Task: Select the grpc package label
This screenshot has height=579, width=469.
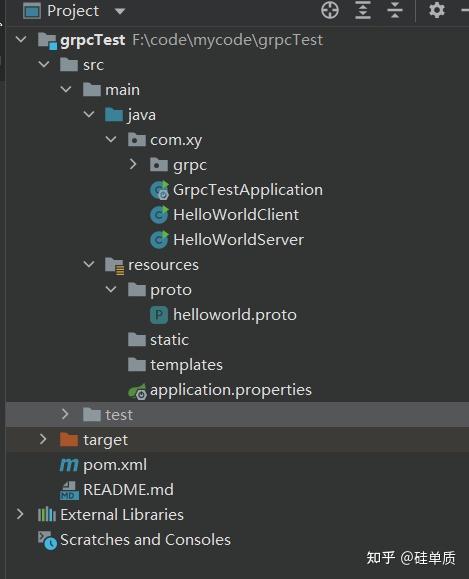Action: pyautogui.click(x=190, y=166)
